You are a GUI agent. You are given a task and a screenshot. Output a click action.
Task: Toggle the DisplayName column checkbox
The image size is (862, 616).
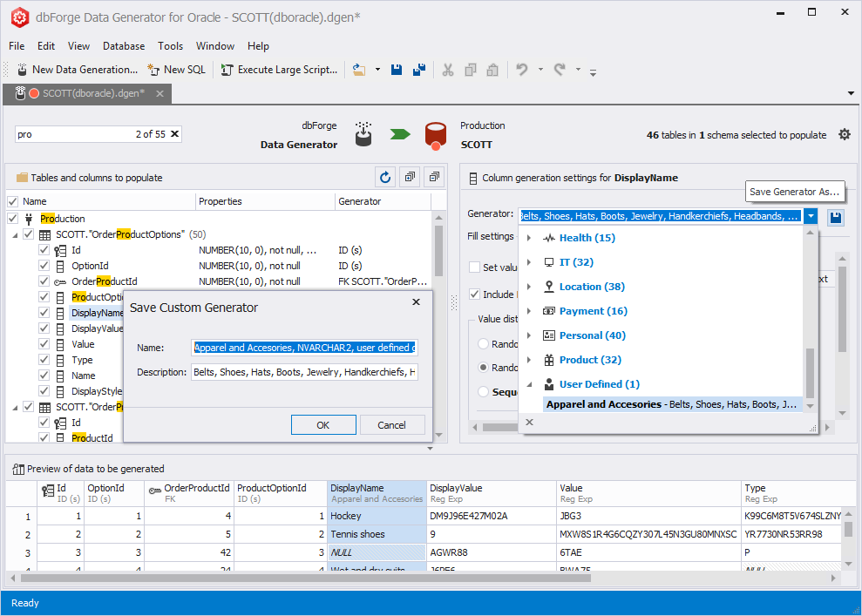tap(44, 312)
